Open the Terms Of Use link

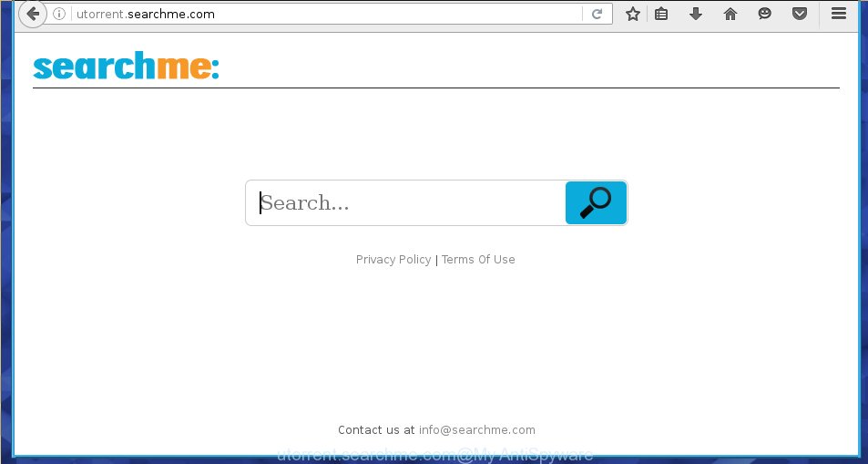(x=478, y=260)
